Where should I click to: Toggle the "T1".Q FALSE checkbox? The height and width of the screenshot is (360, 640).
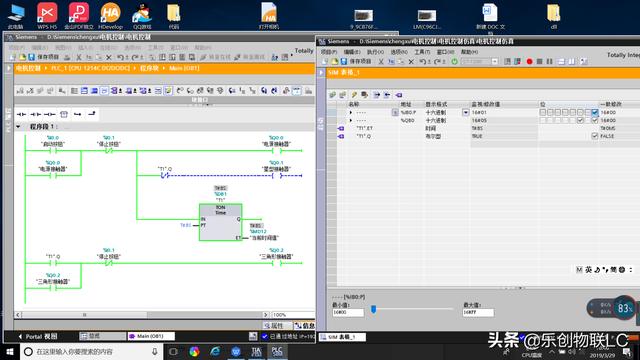pyautogui.click(x=595, y=136)
